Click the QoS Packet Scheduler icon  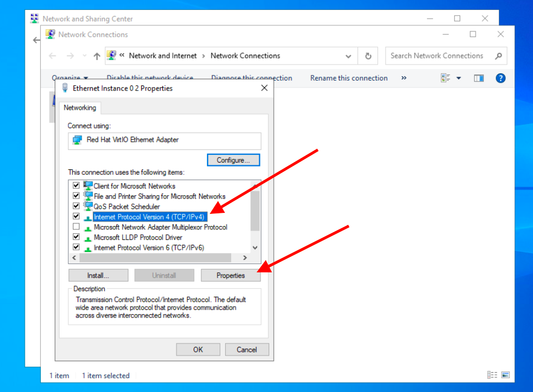pos(88,206)
